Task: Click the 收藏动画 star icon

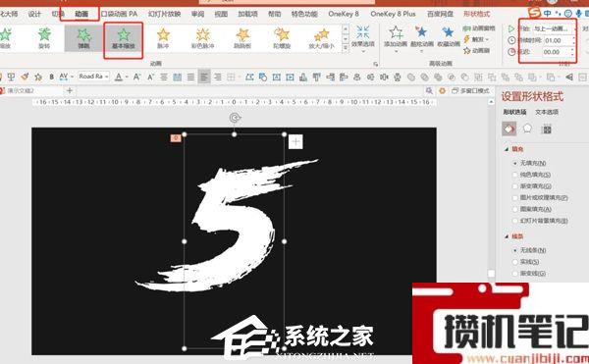Action: (449, 32)
